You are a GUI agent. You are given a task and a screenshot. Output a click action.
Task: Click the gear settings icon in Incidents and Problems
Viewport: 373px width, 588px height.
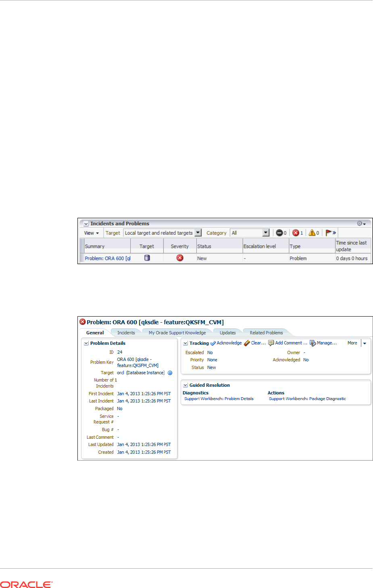click(x=359, y=223)
